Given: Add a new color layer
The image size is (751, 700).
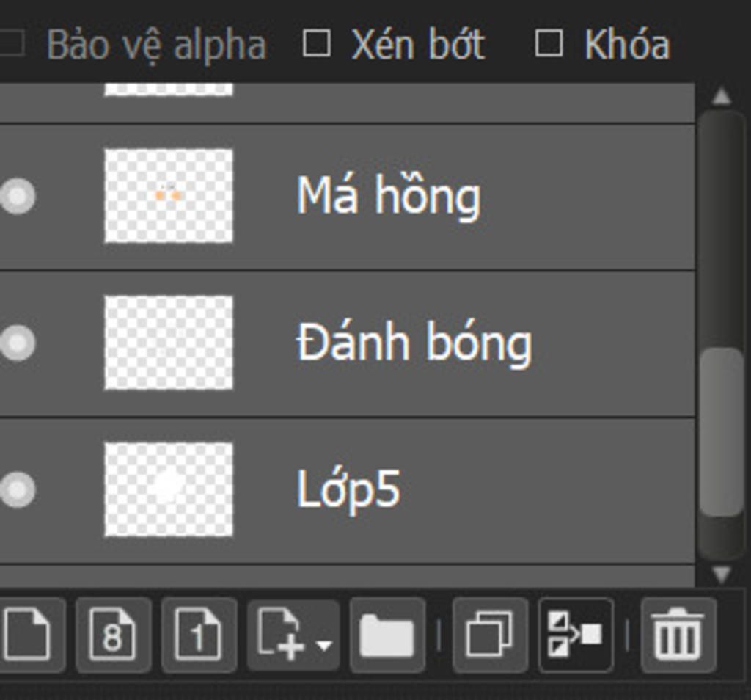Looking at the screenshot, I should 29,635.
